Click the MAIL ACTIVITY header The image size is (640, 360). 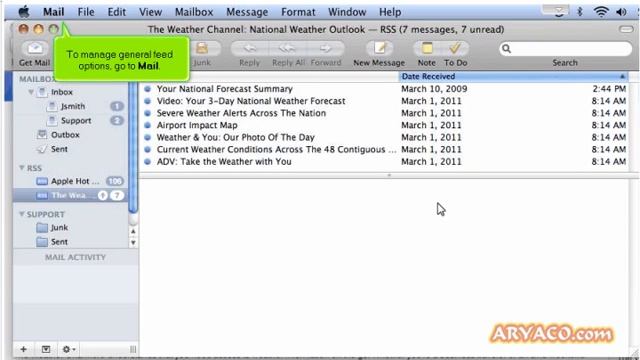[x=76, y=257]
